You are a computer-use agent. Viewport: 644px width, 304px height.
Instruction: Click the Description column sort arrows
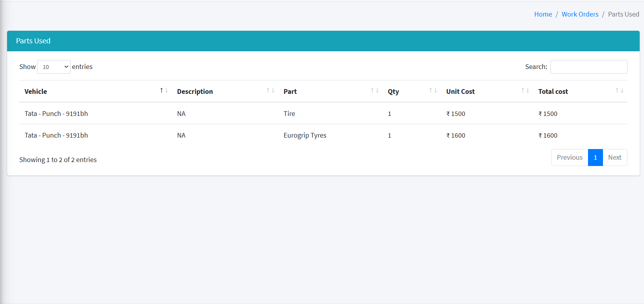tap(270, 91)
